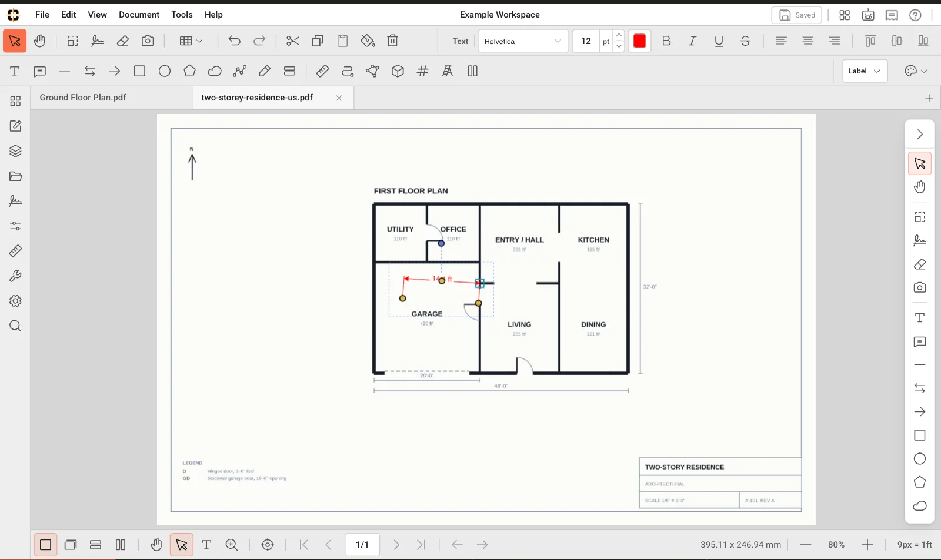The width and height of the screenshot is (941, 560).
Task: Open the red text color swatch
Action: click(x=639, y=41)
